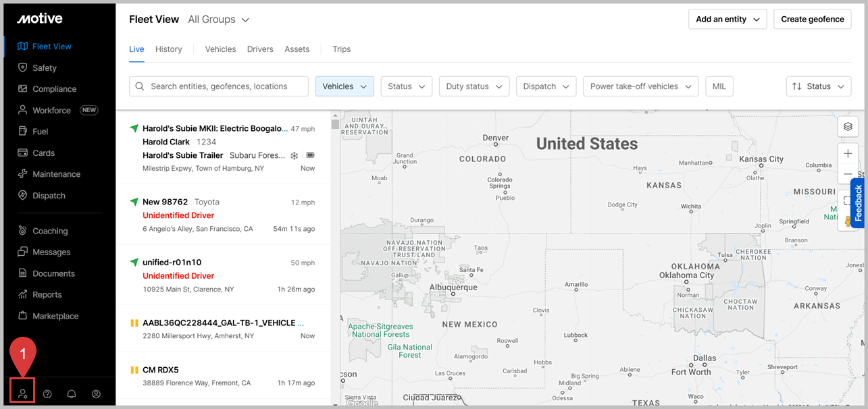Open admin settings icon in bottom sidebar
868x409 pixels.
(x=23, y=393)
